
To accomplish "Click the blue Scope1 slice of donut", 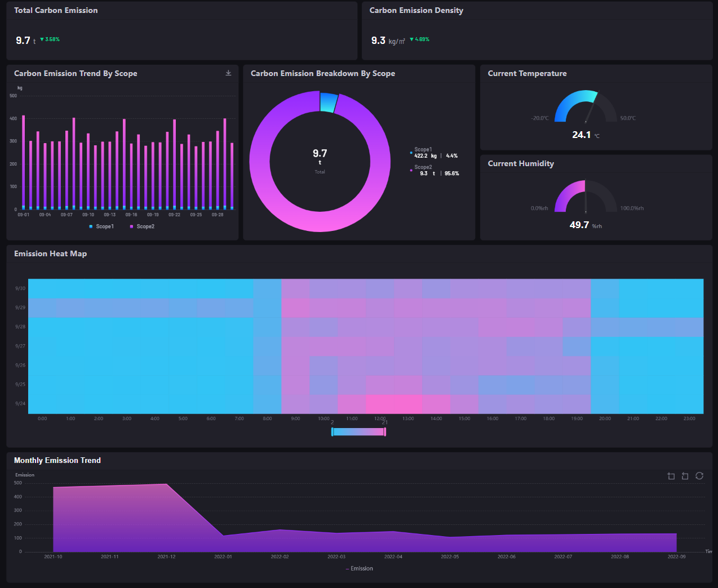I will pyautogui.click(x=329, y=103).
